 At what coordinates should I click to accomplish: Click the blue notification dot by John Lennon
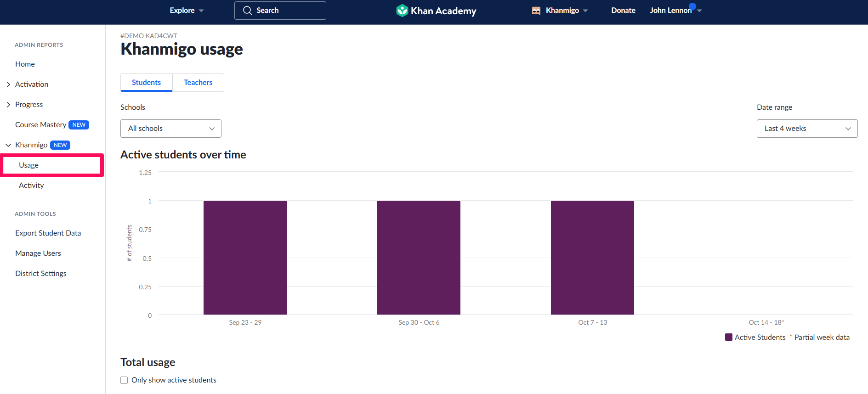click(x=692, y=6)
